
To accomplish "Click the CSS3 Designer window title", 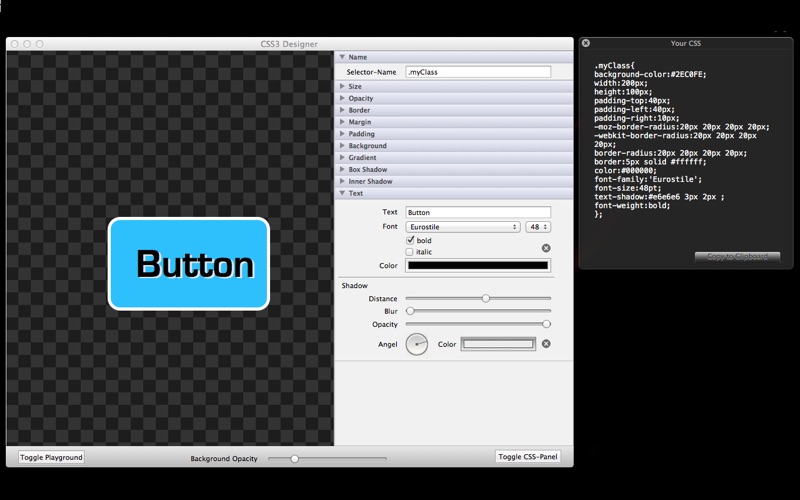I will (x=289, y=44).
